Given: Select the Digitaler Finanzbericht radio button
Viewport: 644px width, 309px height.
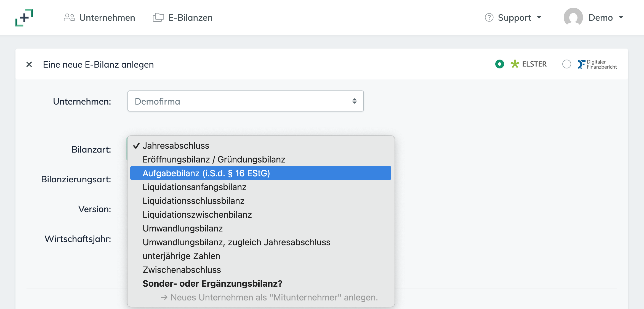Looking at the screenshot, I should point(567,64).
